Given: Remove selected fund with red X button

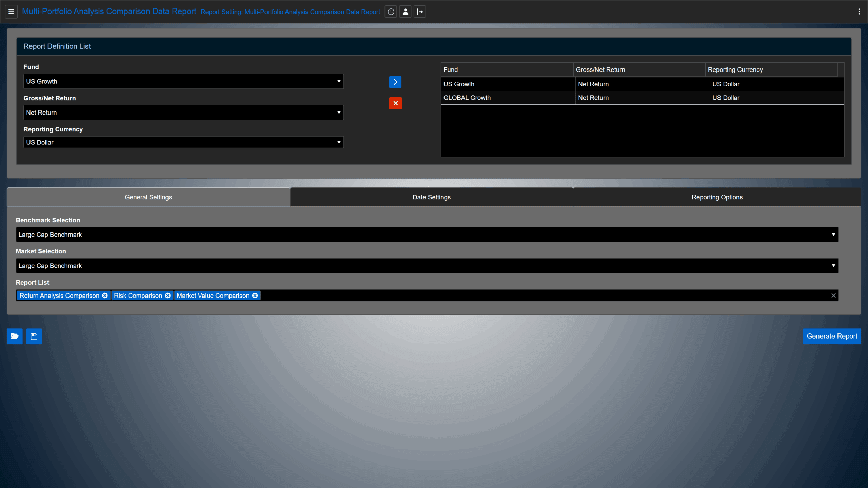Looking at the screenshot, I should 395,103.
